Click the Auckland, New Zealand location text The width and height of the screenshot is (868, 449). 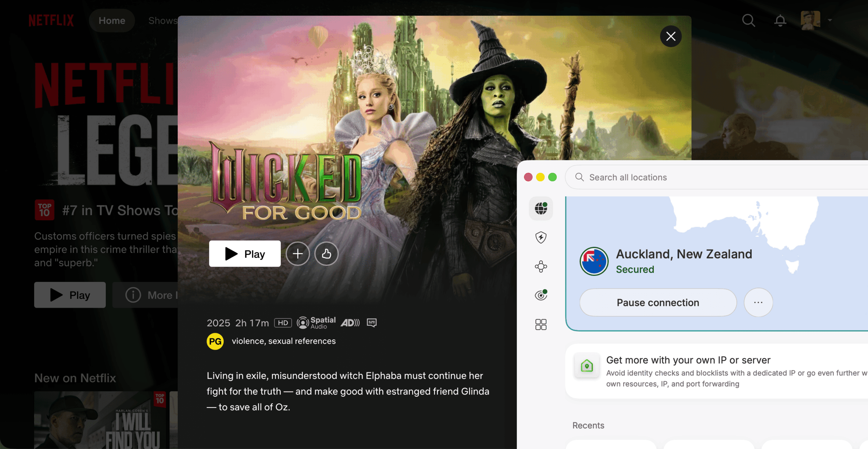point(684,254)
